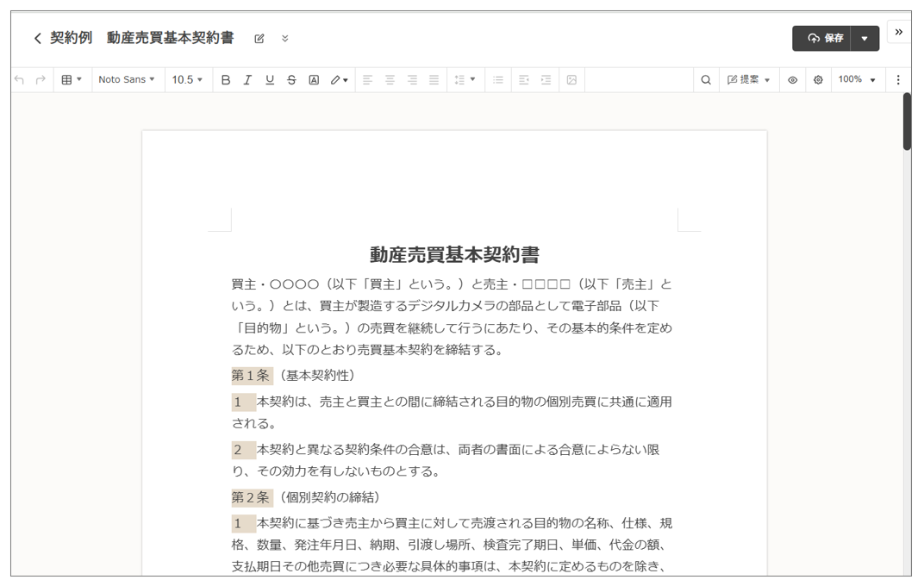This screenshot has width=924, height=586.
Task: Expand the double-chevron next to the title
Action: (285, 39)
